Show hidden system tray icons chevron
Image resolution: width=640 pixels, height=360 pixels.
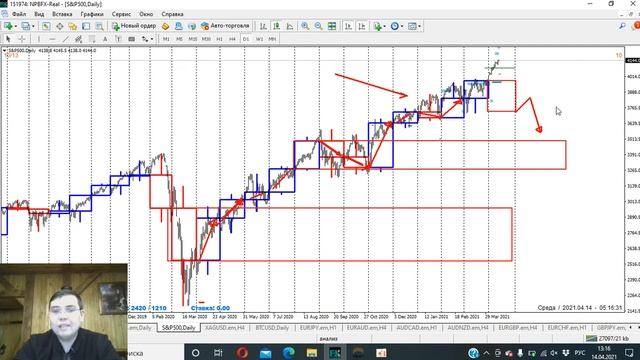pyautogui.click(x=487, y=353)
